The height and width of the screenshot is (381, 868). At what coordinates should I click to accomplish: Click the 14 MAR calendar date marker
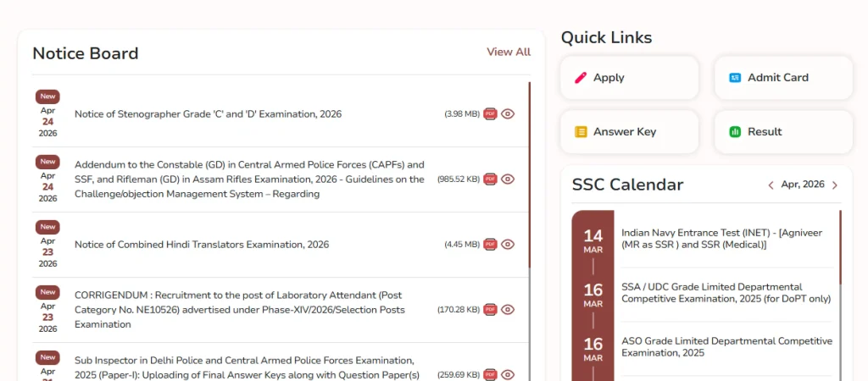(x=593, y=241)
